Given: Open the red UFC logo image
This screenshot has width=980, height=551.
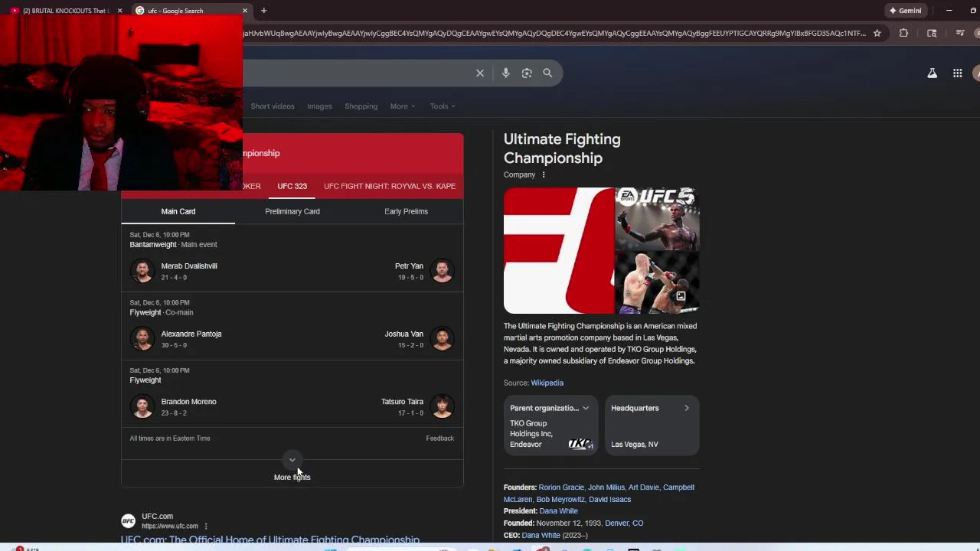Looking at the screenshot, I should pyautogui.click(x=559, y=251).
